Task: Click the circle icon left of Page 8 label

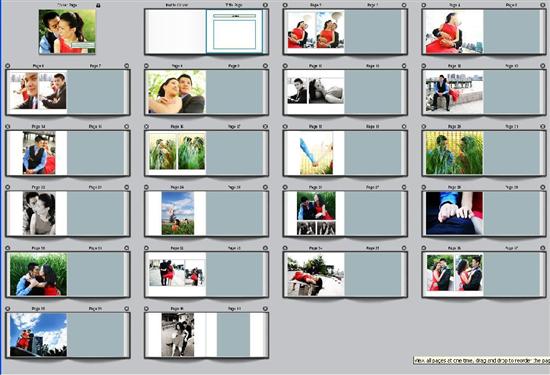Action: (147, 66)
